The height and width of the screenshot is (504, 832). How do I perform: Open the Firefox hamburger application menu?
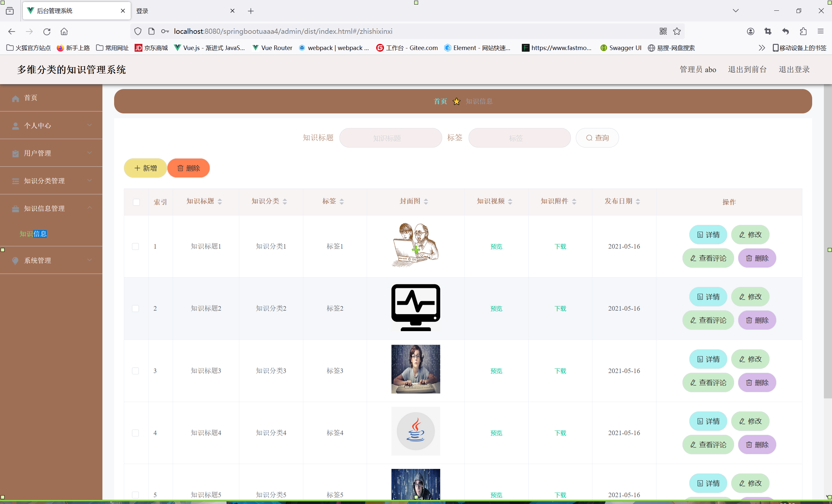[x=821, y=32]
